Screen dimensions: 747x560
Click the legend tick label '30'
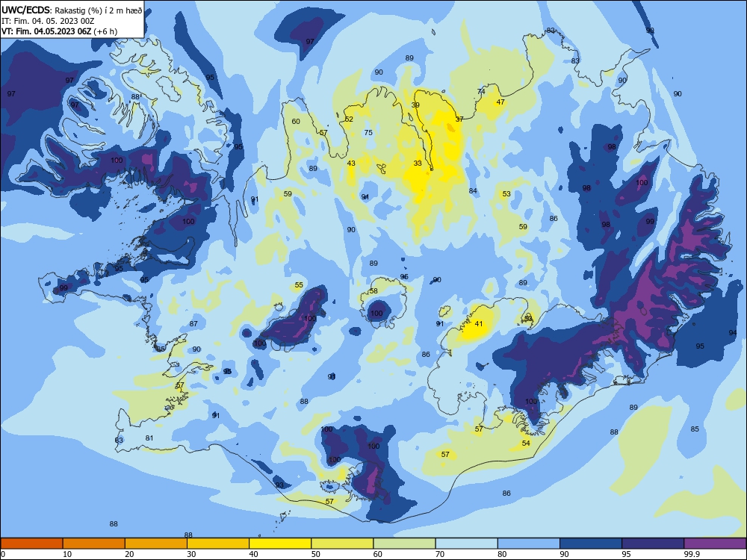191,554
